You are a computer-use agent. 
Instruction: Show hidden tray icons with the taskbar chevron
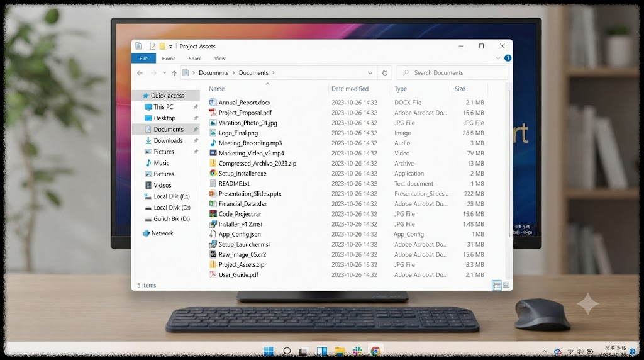(x=545, y=351)
